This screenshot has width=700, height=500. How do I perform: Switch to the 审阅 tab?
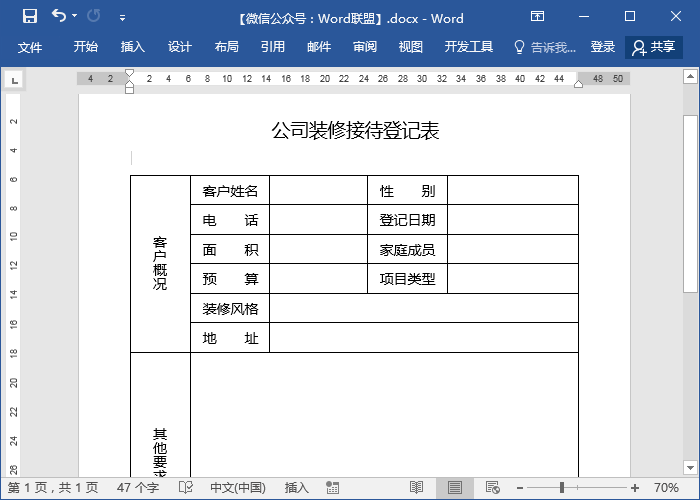pos(365,47)
